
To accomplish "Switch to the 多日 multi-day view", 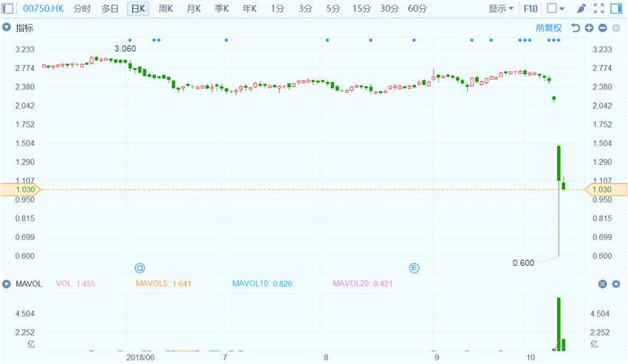I will point(110,8).
